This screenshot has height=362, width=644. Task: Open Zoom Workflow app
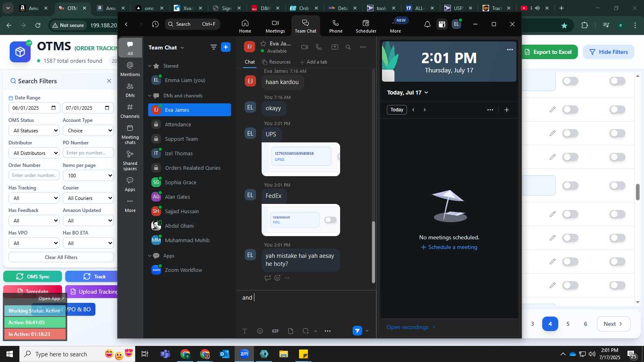coord(190,270)
